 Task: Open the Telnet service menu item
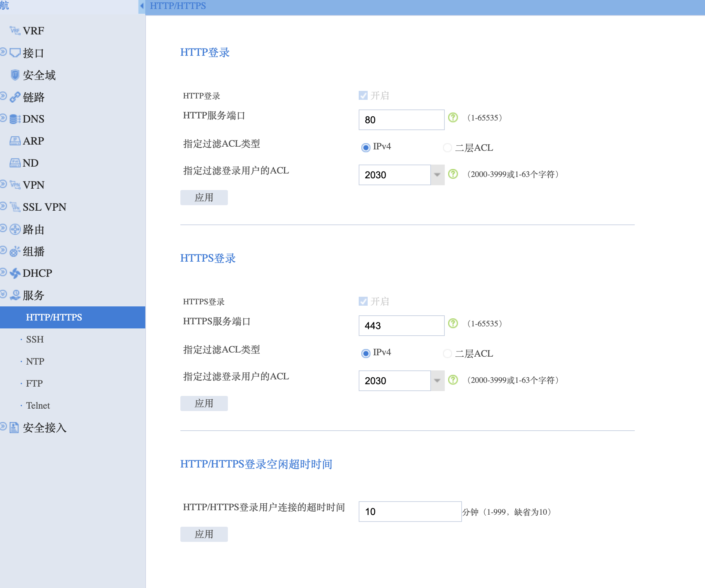click(x=38, y=406)
